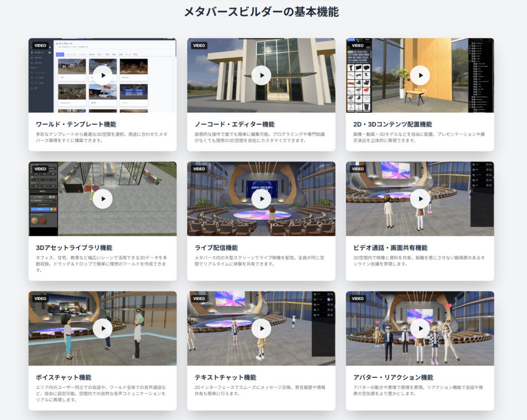
Task: Start the 3Dアセットライブラリ機能 video
Action: tap(102, 199)
